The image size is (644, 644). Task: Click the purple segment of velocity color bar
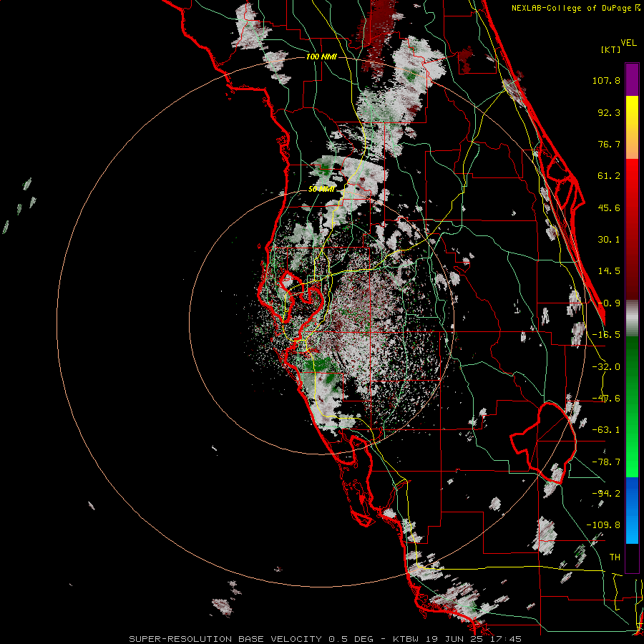632,79
